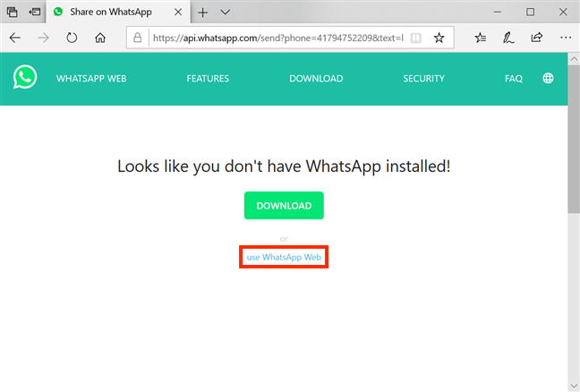Expand tab previews chevron

tap(225, 13)
